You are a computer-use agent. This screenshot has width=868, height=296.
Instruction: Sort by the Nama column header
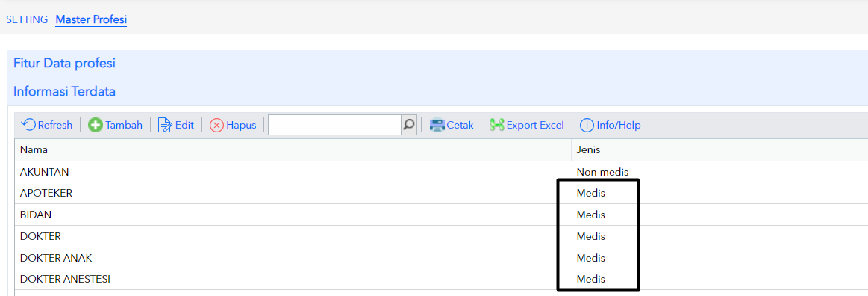pyautogui.click(x=293, y=149)
